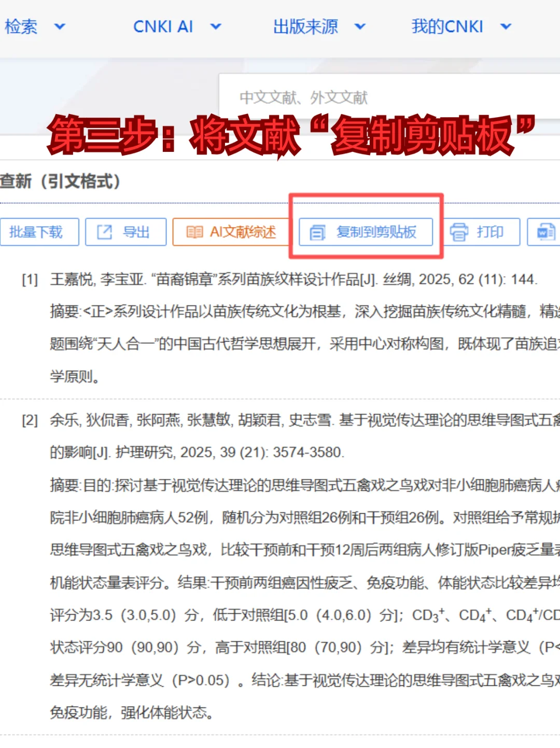The width and height of the screenshot is (560, 748).
Task: Expand the 出版来源 dropdown
Action: tap(360, 26)
